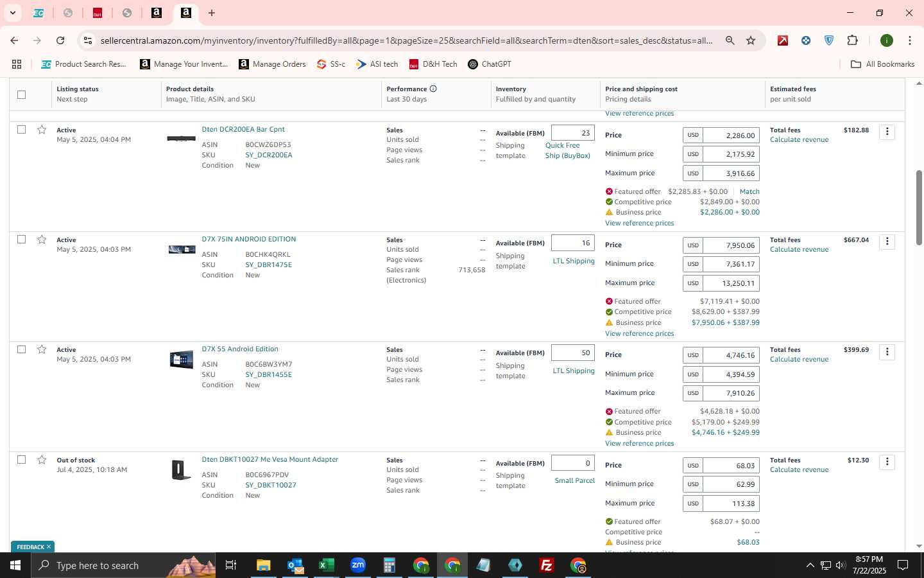The height and width of the screenshot is (578, 924).
Task: Open the ChatGPT bookmark
Action: point(490,64)
